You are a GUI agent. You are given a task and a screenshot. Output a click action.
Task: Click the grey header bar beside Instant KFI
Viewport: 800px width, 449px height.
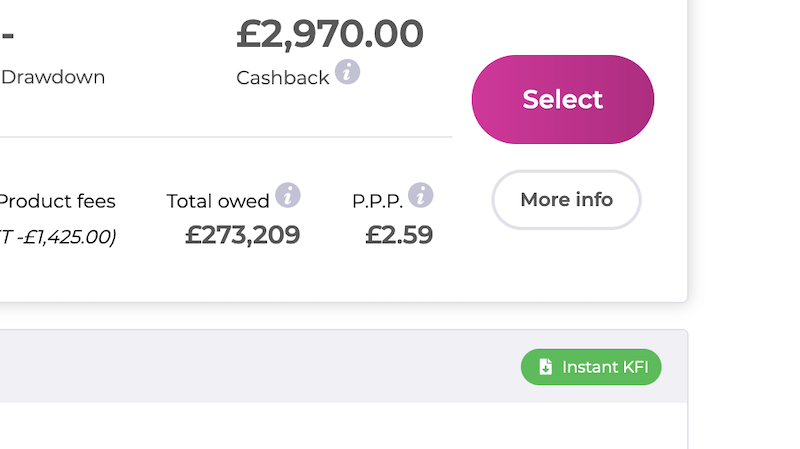260,366
